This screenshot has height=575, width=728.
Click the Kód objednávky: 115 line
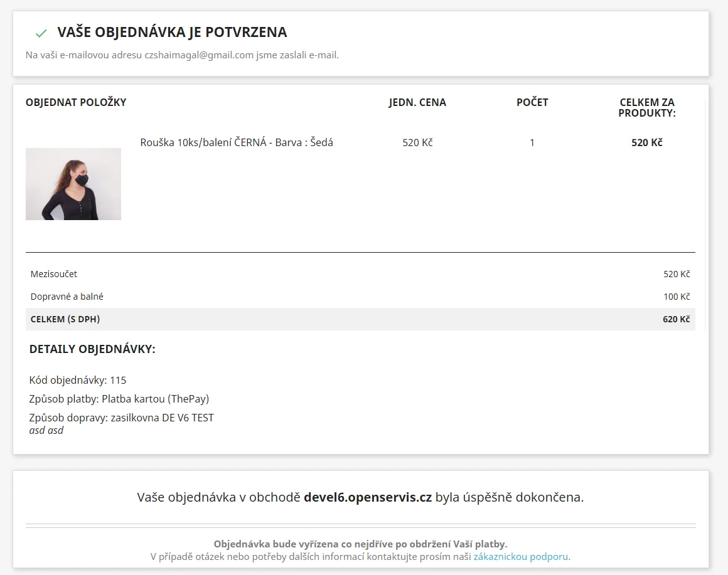point(78,380)
